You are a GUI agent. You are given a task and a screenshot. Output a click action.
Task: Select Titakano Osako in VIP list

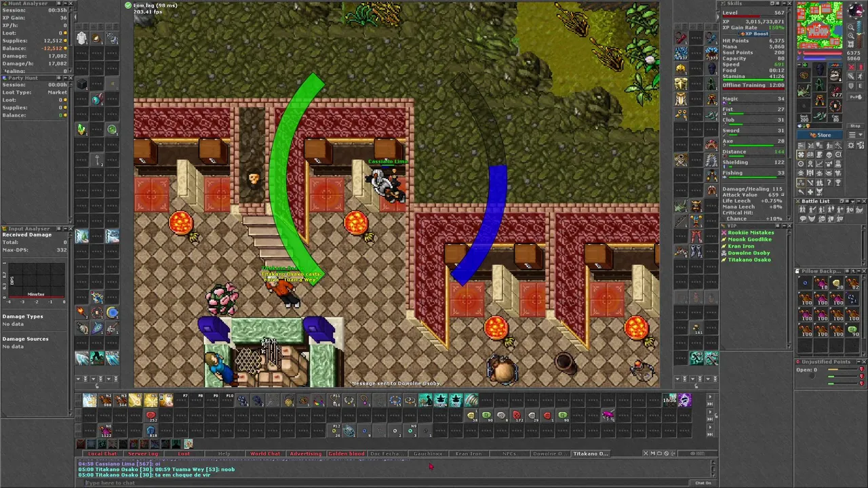[x=749, y=260]
